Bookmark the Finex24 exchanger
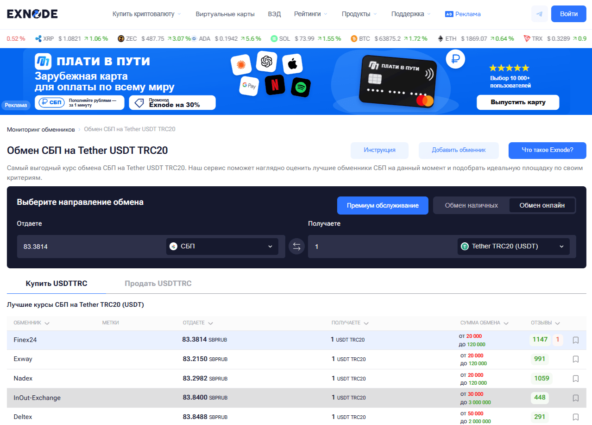This screenshot has width=592, height=425. click(575, 340)
